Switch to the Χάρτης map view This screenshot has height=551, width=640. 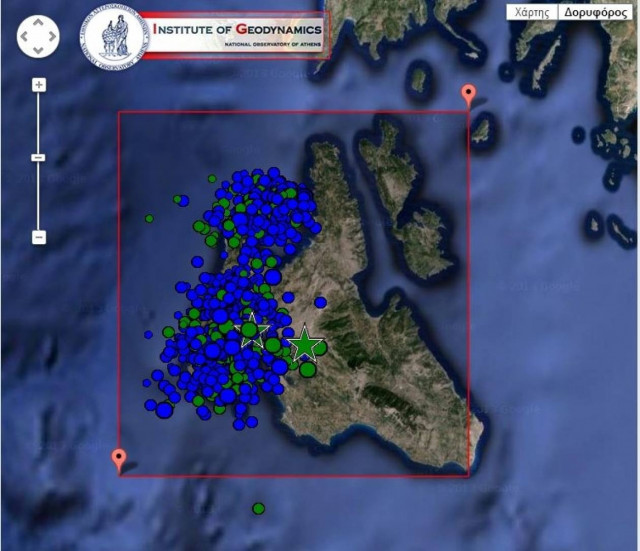coord(530,13)
